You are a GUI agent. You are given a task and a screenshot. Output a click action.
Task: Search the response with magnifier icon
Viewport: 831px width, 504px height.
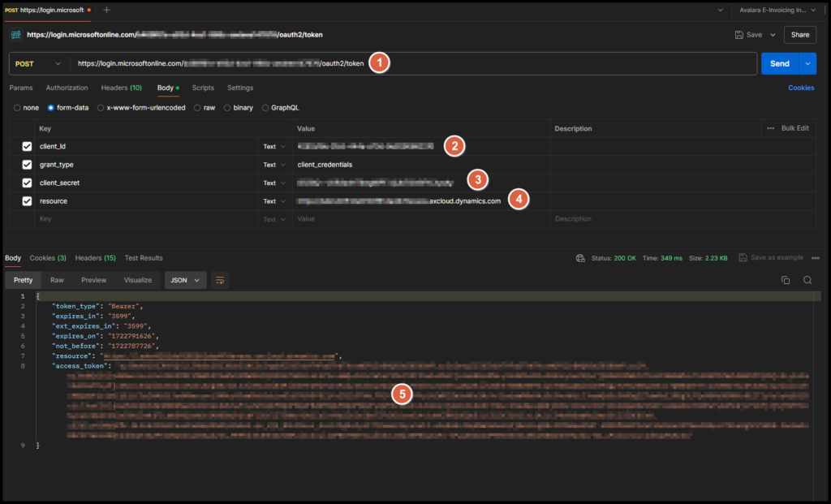(x=807, y=280)
